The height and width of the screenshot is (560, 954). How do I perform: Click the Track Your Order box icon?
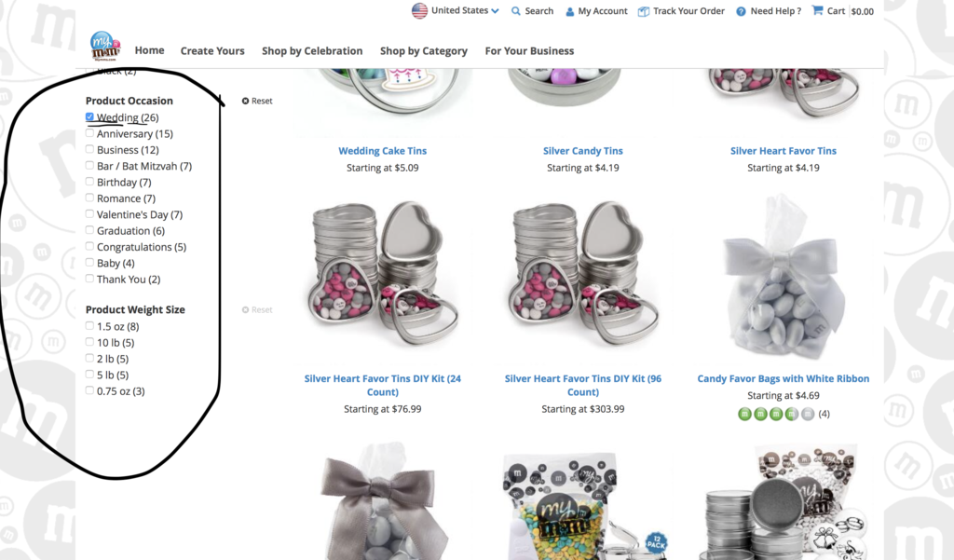click(643, 11)
